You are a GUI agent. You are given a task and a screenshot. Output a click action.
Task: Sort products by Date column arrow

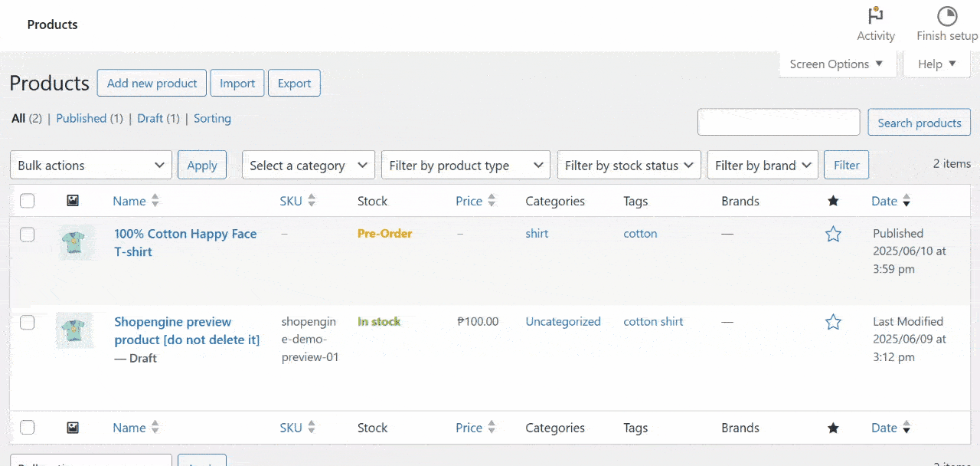[x=906, y=202]
